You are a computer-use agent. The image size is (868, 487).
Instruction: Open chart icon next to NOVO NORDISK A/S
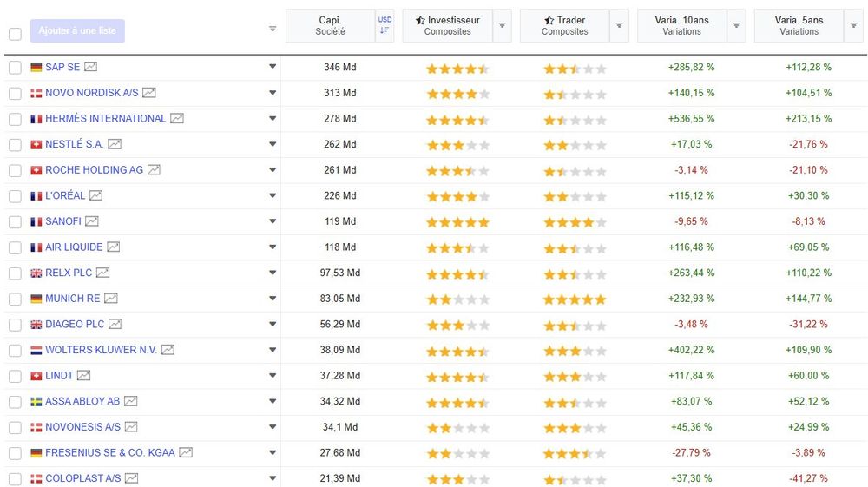[149, 93]
